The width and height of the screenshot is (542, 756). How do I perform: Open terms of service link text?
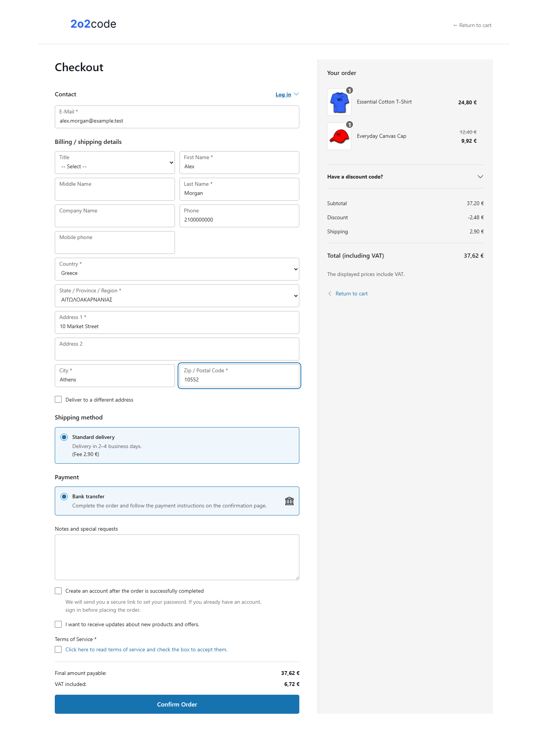click(x=146, y=649)
